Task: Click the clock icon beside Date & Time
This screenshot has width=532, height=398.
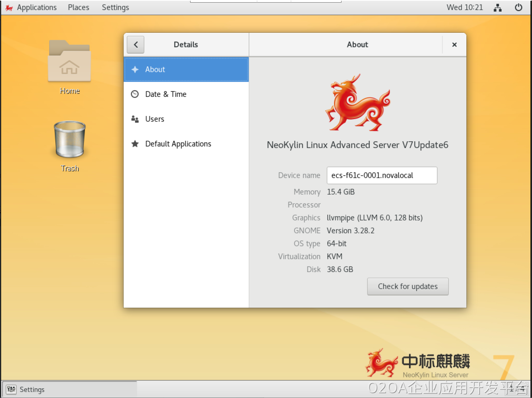Action: [135, 94]
